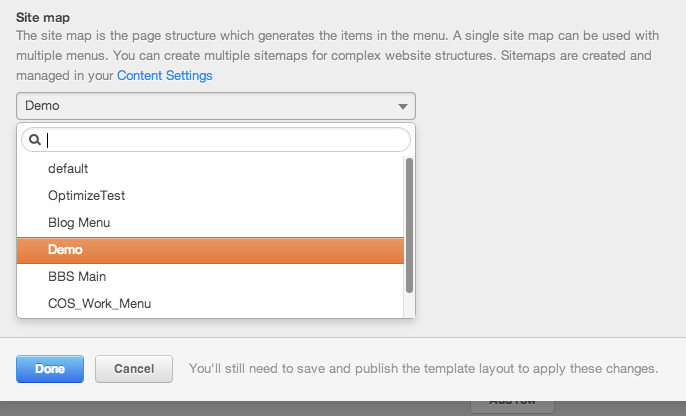Focus the site map search field
686x416 pixels.
[x=216, y=140]
